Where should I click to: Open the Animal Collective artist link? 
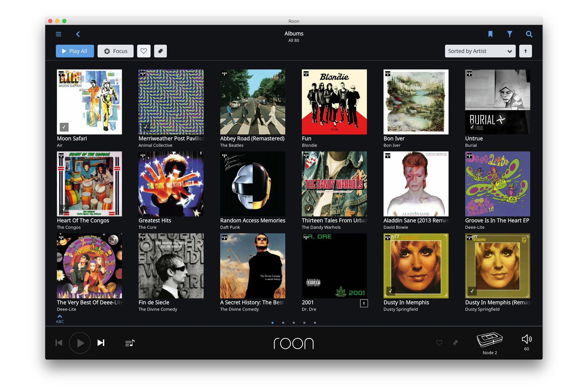tap(155, 145)
